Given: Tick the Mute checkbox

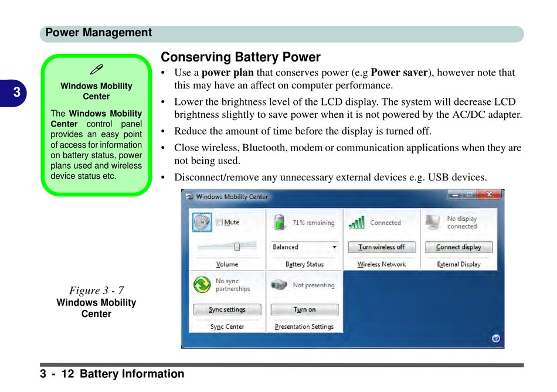Looking at the screenshot, I should pos(219,222).
